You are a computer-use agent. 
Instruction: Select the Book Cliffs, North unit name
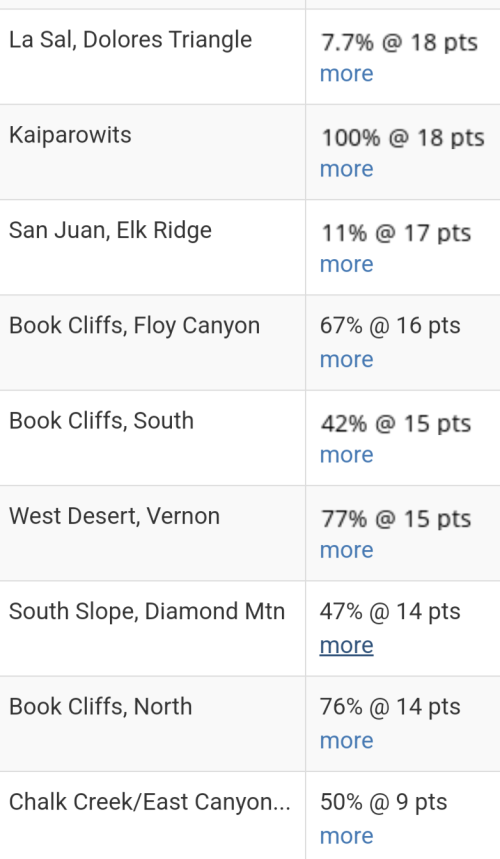[x=100, y=707]
